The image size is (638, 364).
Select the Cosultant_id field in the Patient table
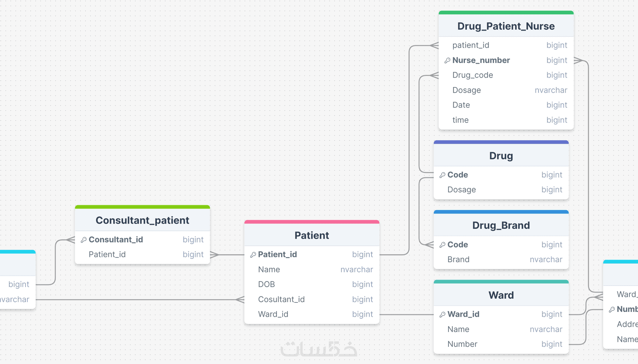pos(281,299)
